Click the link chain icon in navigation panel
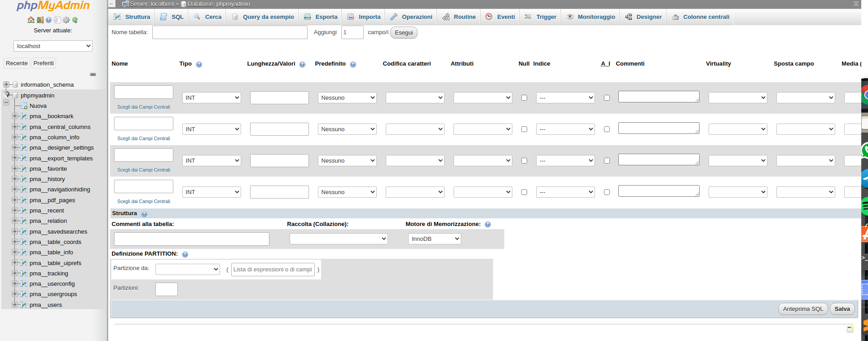The image size is (868, 341). click(x=93, y=74)
